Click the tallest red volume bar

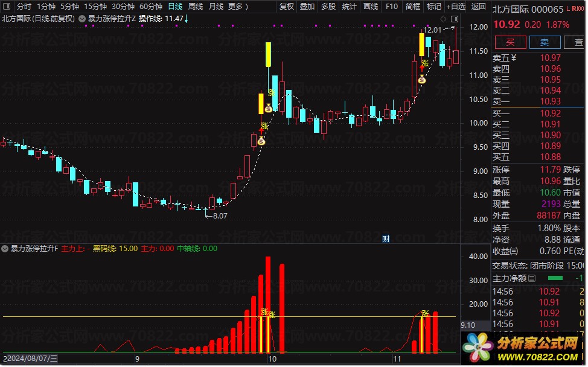click(x=268, y=305)
